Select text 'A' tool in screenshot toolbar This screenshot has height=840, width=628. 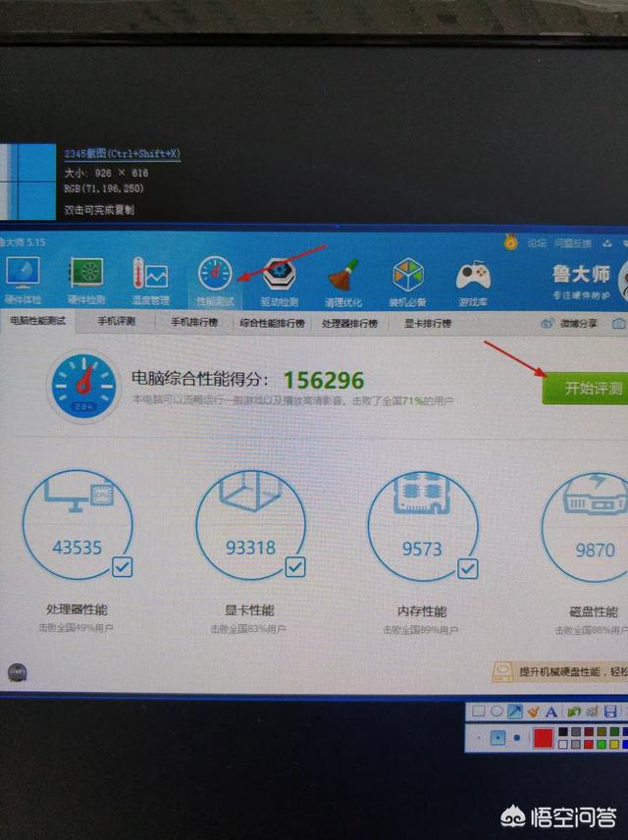point(551,712)
